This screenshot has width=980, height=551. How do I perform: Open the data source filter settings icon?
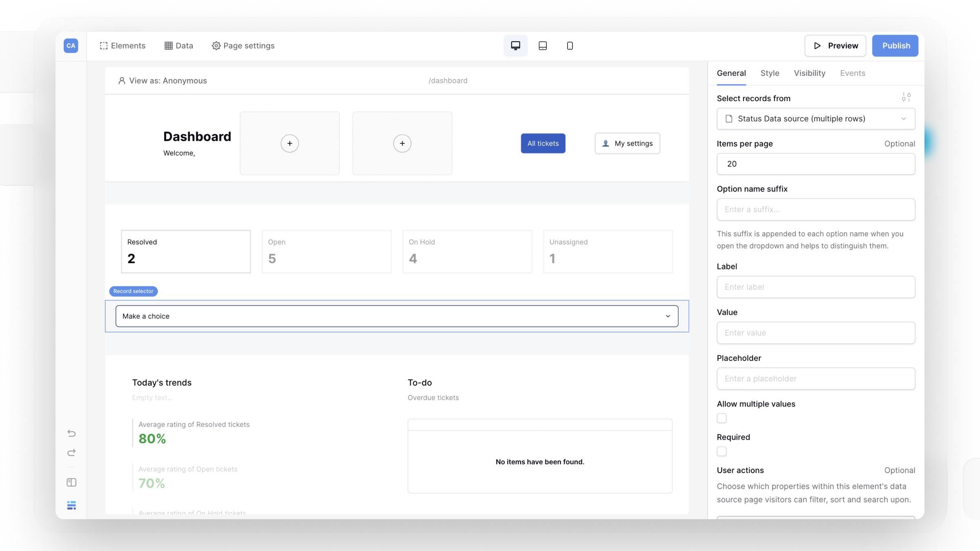coord(906,97)
